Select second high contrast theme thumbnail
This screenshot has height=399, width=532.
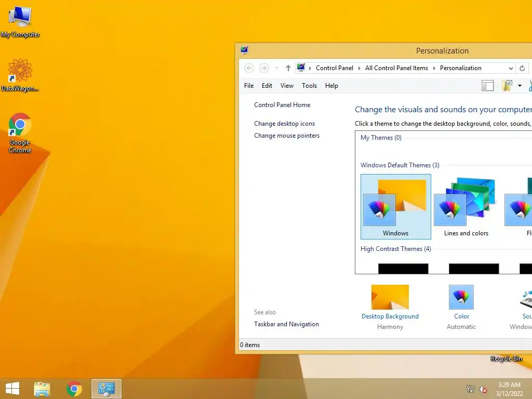tap(474, 269)
